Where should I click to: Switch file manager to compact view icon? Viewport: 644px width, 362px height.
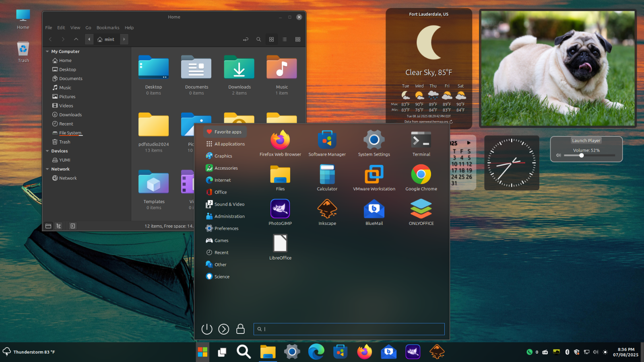pos(298,39)
